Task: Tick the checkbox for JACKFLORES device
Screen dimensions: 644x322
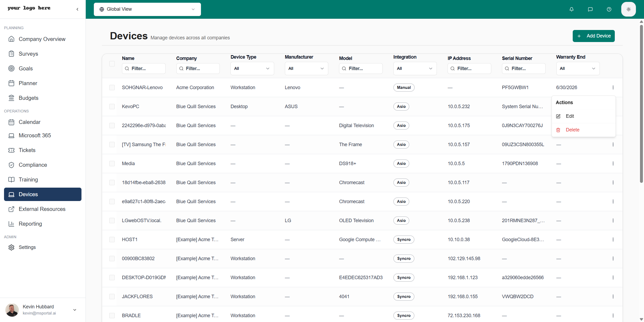Action: tap(112, 297)
